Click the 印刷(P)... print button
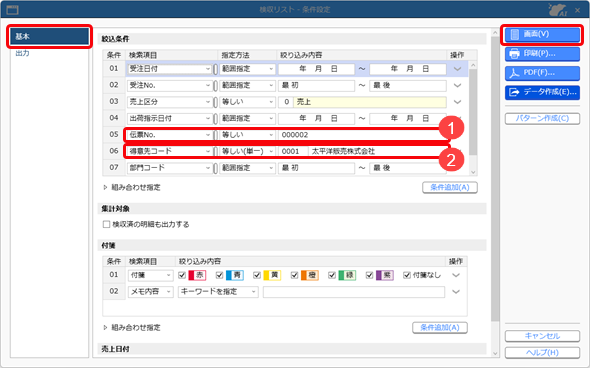590x368 pixels. click(542, 53)
